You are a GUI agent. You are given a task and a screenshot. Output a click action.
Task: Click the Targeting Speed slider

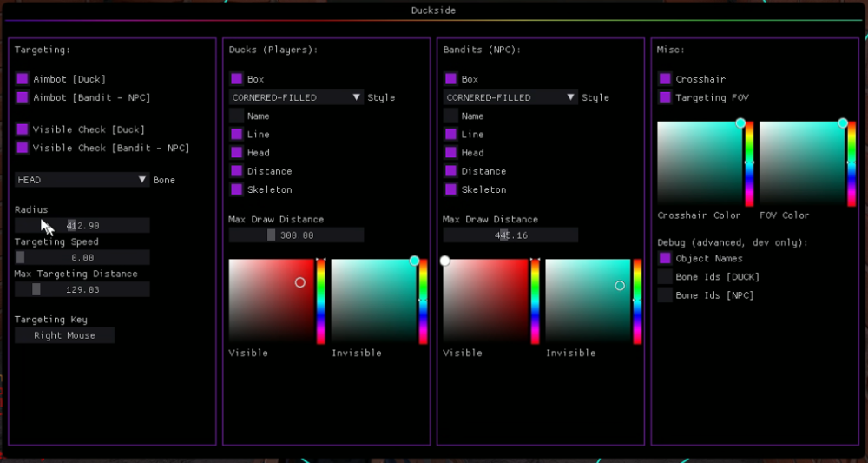tap(82, 258)
